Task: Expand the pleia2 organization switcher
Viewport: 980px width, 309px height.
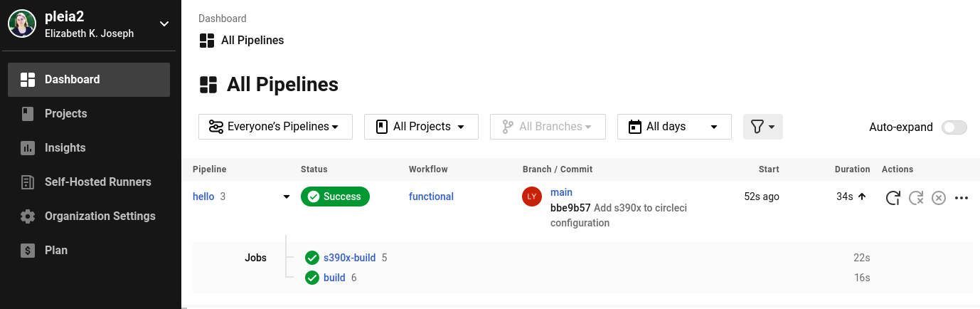Action: (164, 24)
